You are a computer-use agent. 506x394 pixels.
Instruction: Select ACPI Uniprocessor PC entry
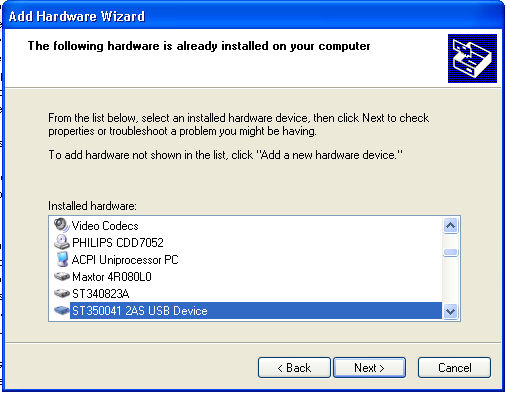pyautogui.click(x=125, y=260)
